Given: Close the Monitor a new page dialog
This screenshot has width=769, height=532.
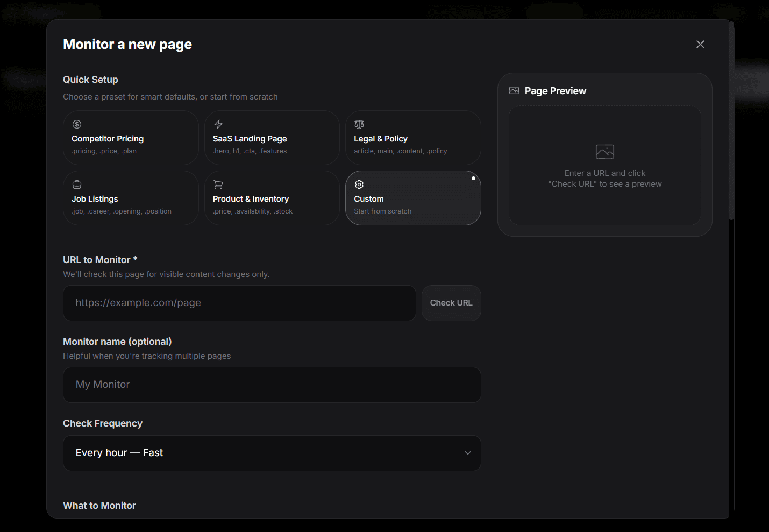Looking at the screenshot, I should coord(700,44).
